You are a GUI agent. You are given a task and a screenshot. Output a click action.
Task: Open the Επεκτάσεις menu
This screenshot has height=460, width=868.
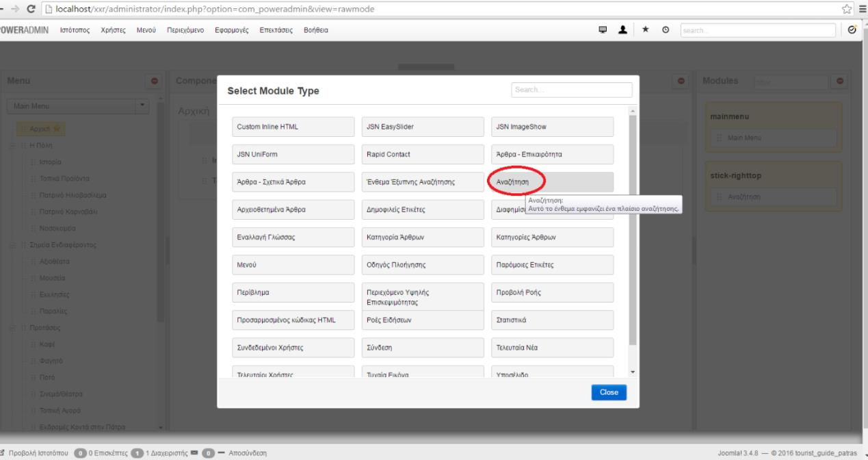tap(277, 30)
